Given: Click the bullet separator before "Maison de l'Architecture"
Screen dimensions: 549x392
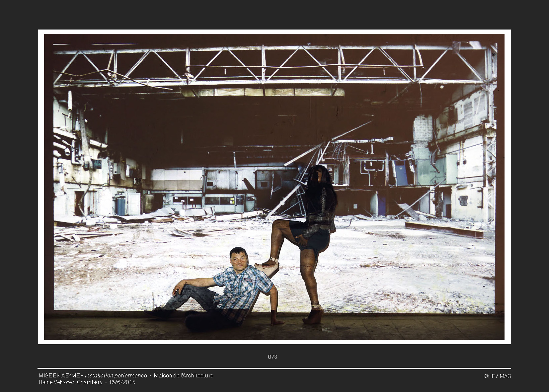Looking at the screenshot, I should coord(150,376).
